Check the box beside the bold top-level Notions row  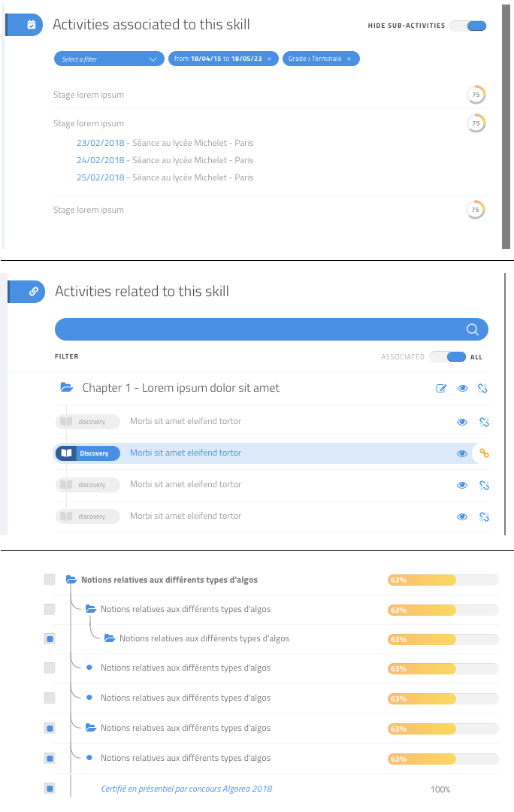(x=50, y=580)
